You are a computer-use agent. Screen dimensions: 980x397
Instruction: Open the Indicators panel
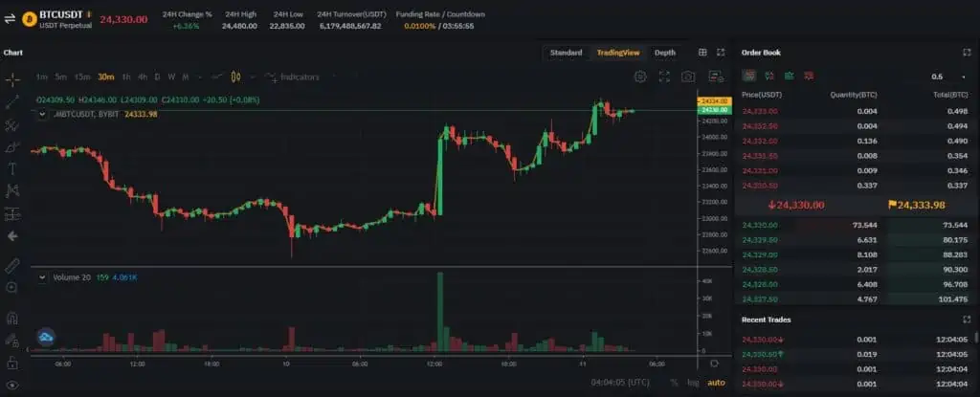(293, 77)
